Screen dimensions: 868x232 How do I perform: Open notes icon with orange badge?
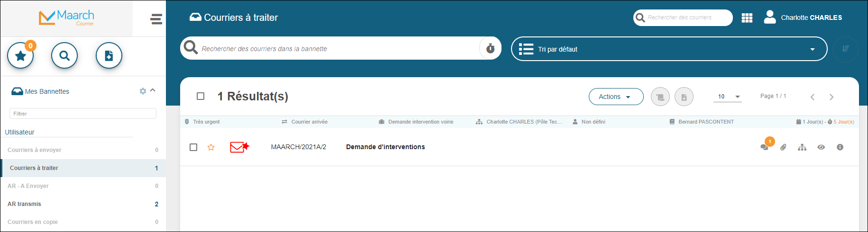(x=764, y=147)
